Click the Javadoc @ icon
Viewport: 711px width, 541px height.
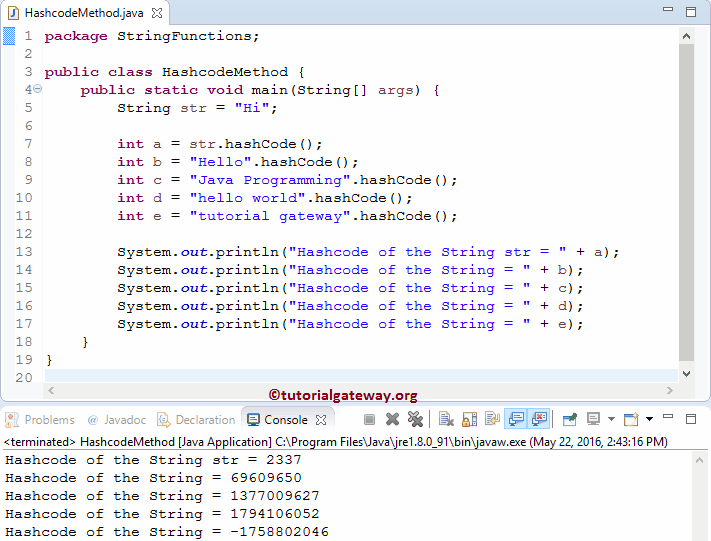[x=93, y=420]
